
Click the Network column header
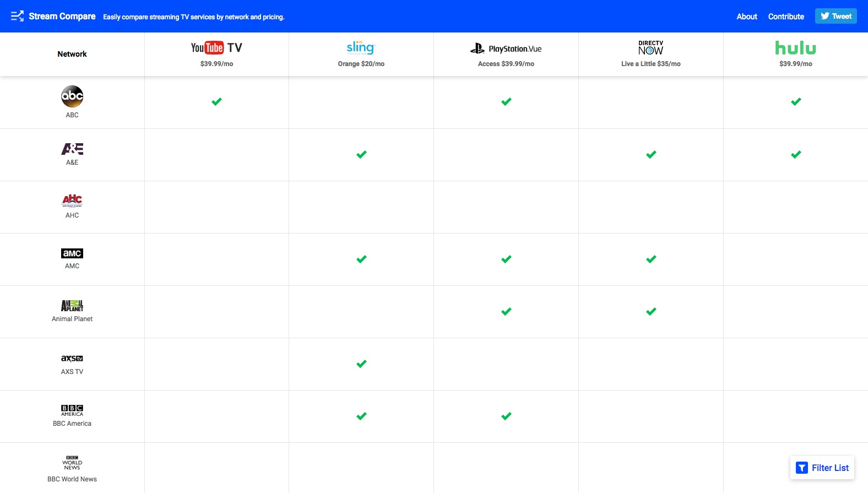(72, 54)
